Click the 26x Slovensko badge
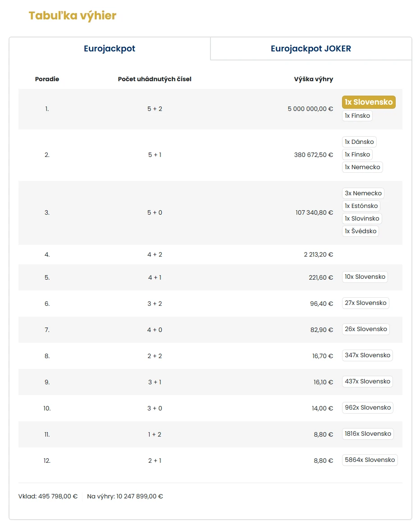Screen dimensions: 420x530 tap(365, 329)
